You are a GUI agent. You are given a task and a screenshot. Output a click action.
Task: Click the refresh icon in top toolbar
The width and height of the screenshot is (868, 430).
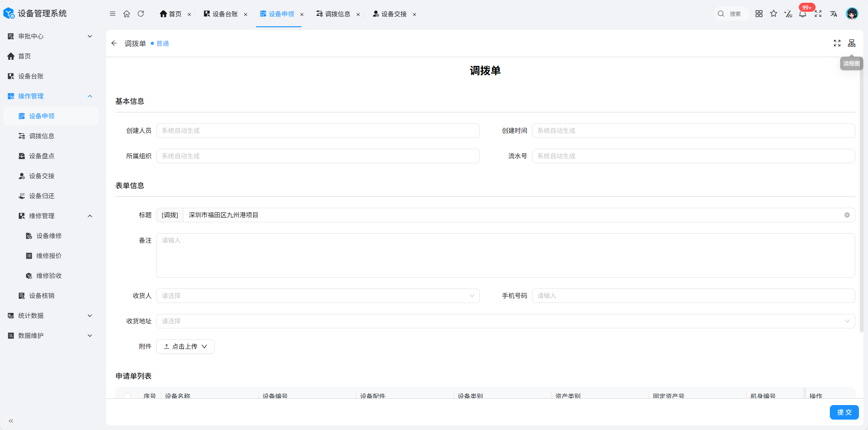pos(141,14)
